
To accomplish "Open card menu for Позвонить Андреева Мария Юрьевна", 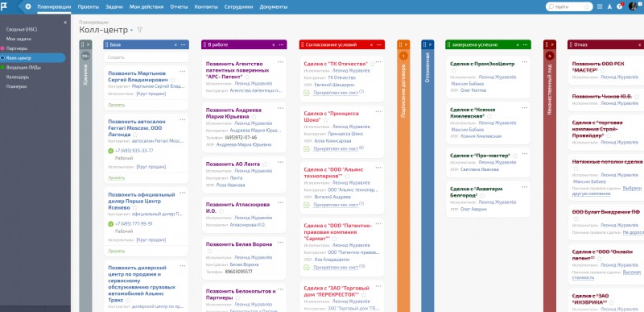I will [x=280, y=108].
